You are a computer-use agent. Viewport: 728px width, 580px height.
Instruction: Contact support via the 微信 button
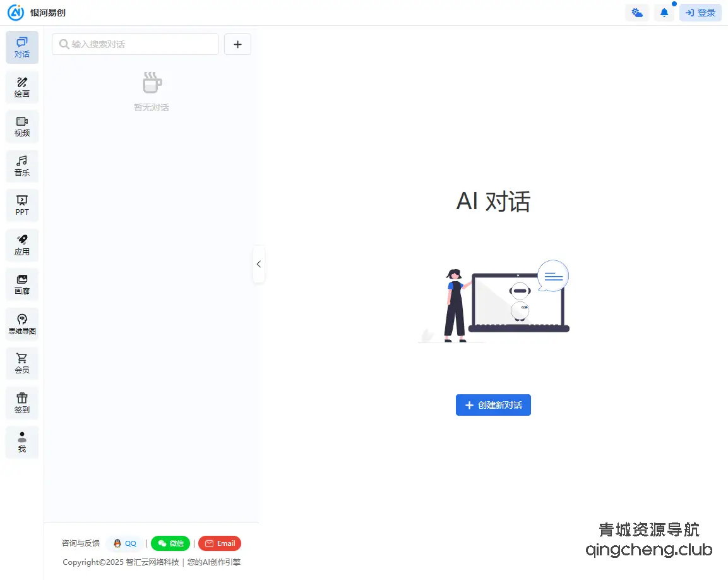[x=170, y=543]
